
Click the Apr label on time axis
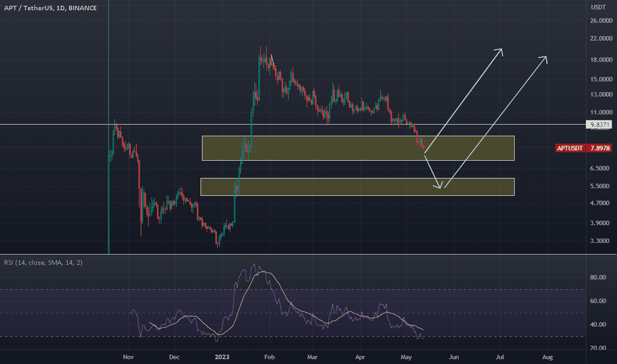360,357
